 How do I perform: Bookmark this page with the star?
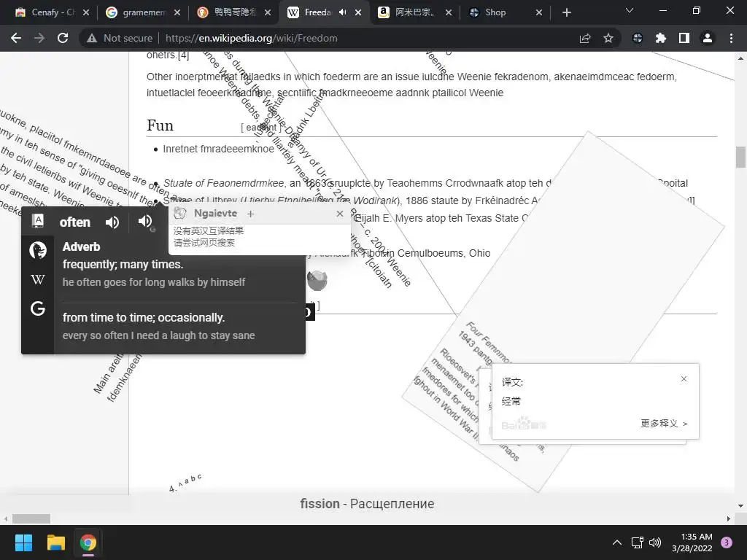[x=608, y=38]
